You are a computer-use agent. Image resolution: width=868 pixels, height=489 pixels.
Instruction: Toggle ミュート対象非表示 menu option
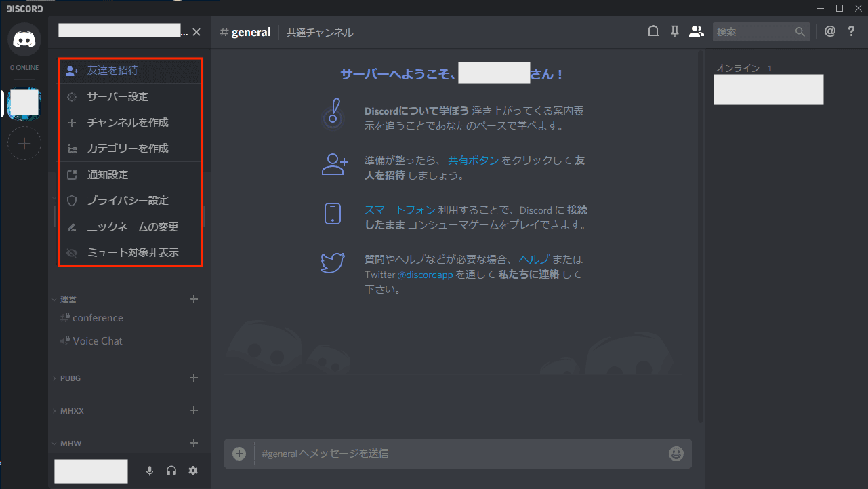pos(130,253)
